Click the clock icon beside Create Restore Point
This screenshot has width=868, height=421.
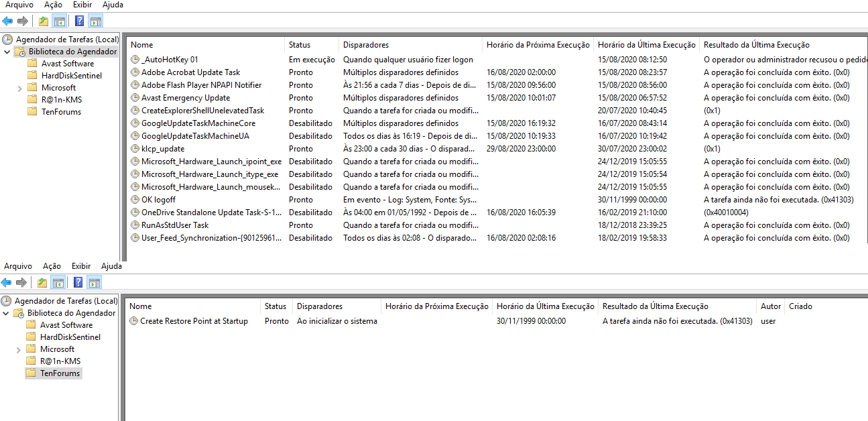(135, 320)
